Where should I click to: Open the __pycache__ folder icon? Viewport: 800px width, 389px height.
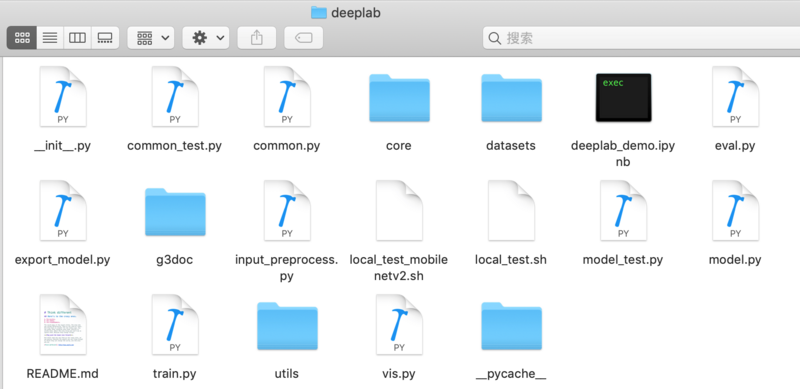coord(511,326)
